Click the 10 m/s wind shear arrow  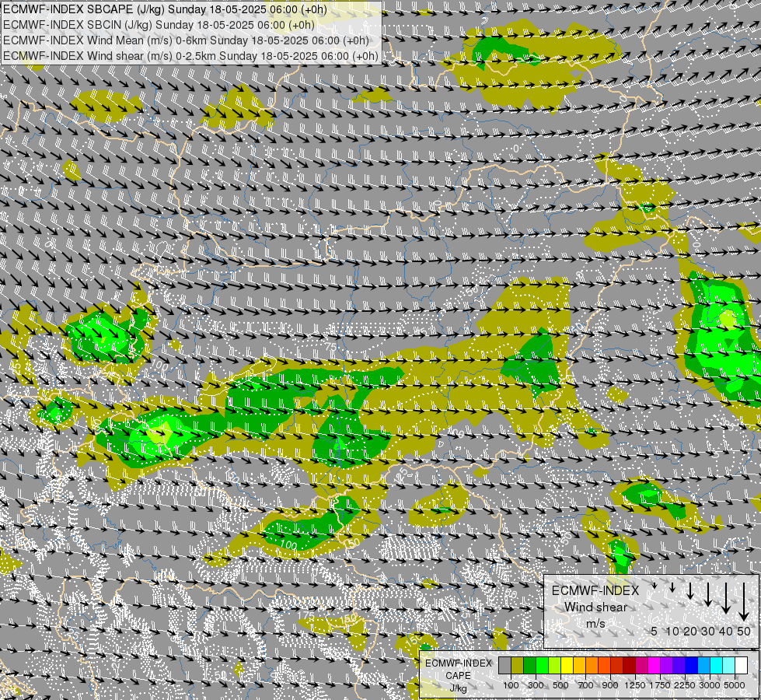(x=672, y=588)
